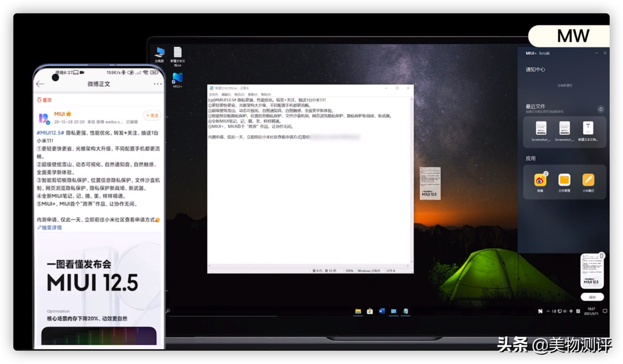Click the UTF-8 encoding status in Notepad

coord(391,271)
